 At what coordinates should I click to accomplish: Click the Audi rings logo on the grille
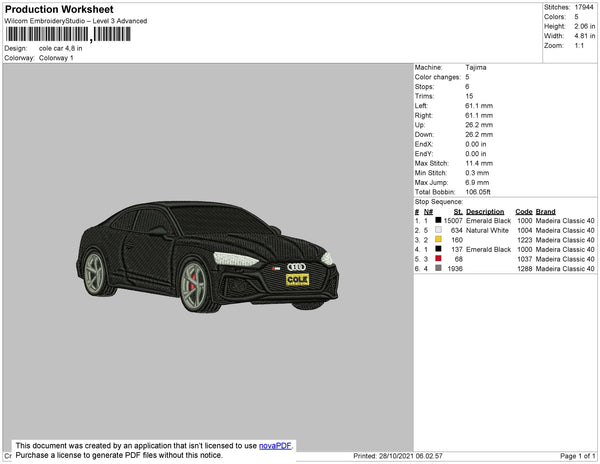point(300,267)
